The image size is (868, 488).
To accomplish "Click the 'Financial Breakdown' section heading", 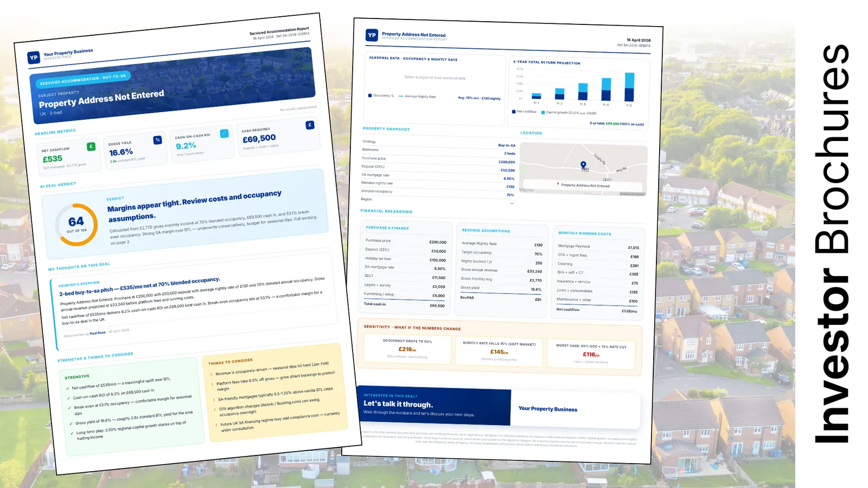I will pyautogui.click(x=386, y=211).
